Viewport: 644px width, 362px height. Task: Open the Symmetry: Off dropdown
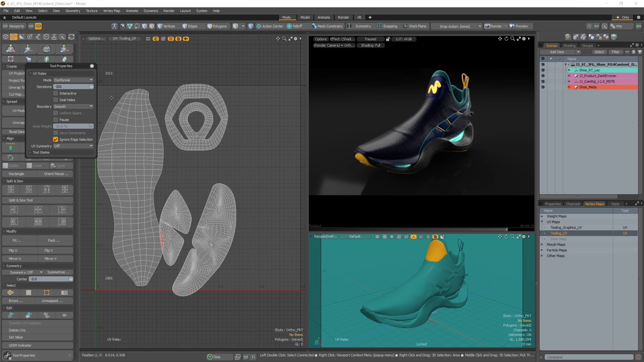tap(23, 272)
